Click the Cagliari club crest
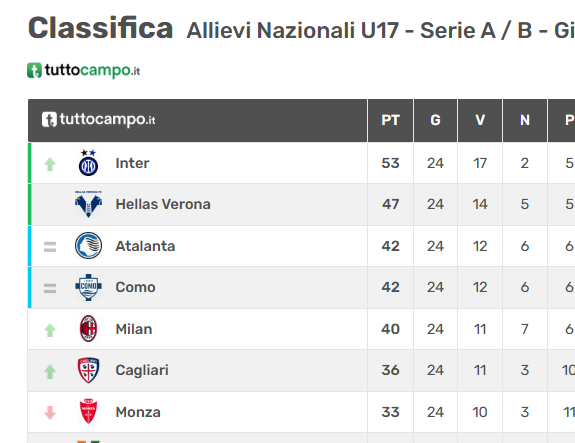Viewport: 575px width, 443px height. point(88,370)
